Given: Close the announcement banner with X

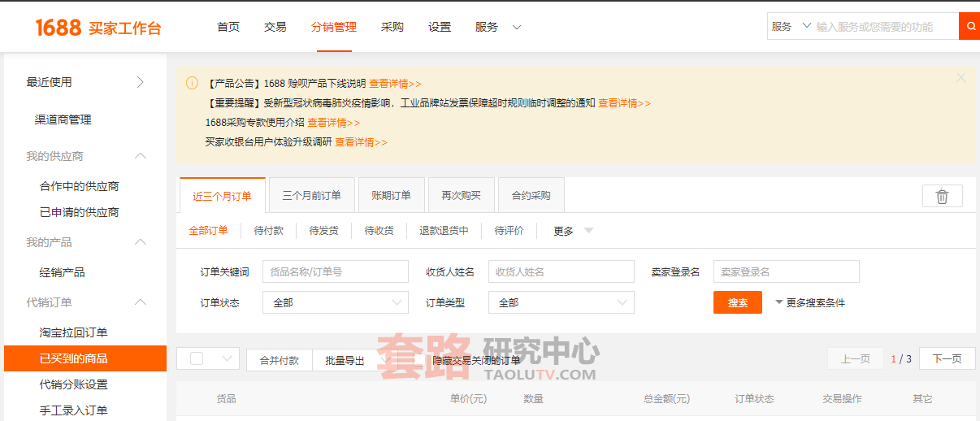Looking at the screenshot, I should tap(961, 78).
